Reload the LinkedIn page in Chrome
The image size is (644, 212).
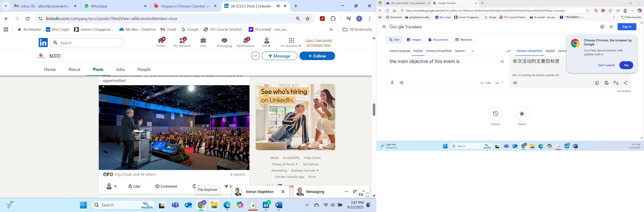(x=28, y=19)
